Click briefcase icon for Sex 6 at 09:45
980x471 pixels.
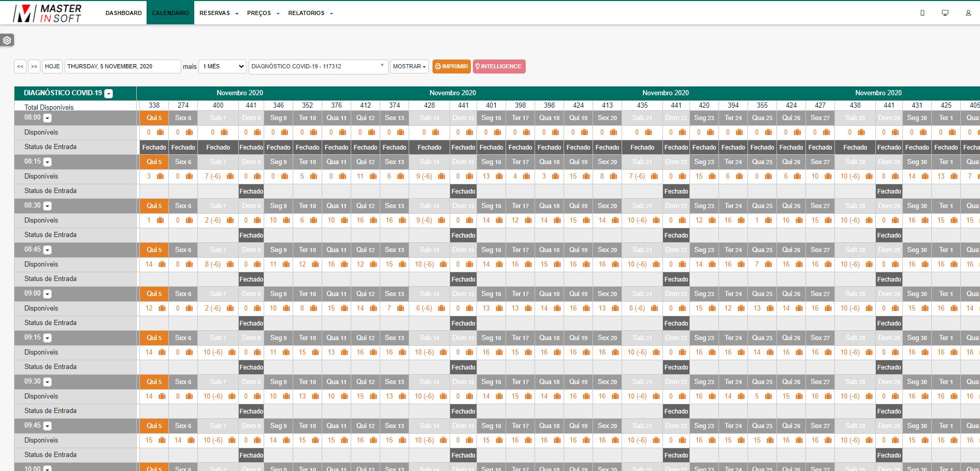point(191,440)
